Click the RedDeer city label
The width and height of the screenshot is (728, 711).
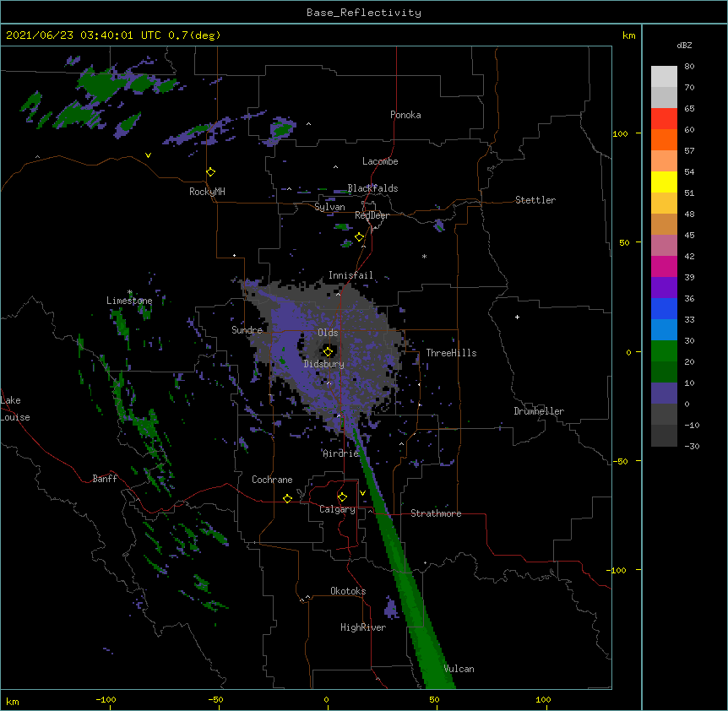[x=372, y=215]
